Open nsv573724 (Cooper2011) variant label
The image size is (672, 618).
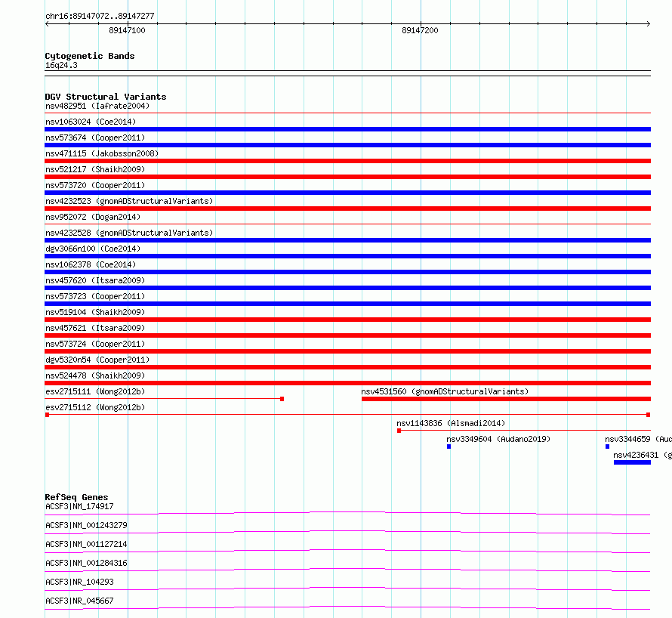point(95,344)
